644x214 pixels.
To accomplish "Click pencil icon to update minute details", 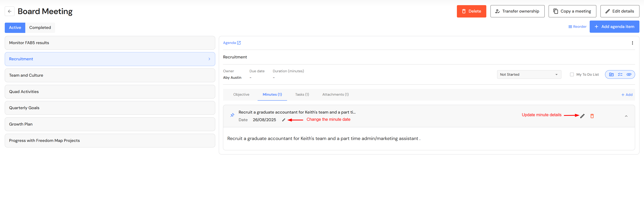I will (x=582, y=116).
